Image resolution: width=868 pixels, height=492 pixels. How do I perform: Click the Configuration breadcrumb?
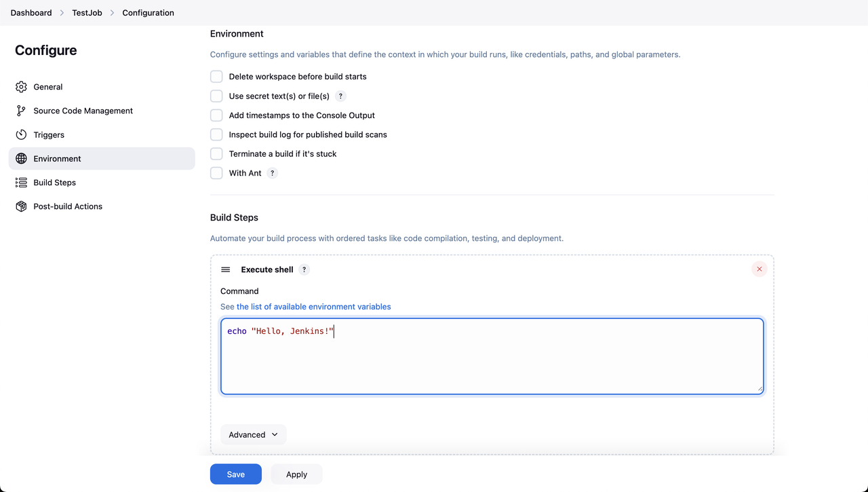pos(149,13)
